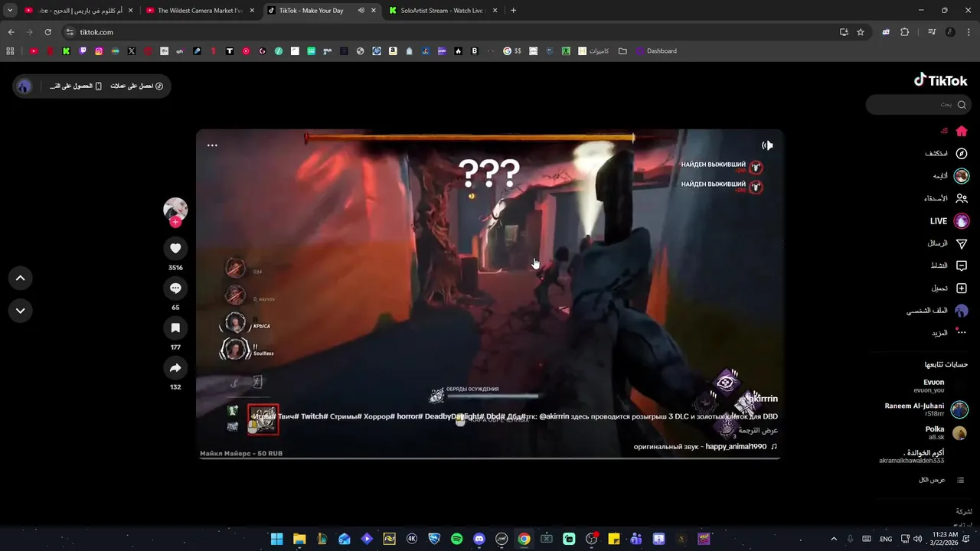Open the original sound happy_animal1990 link

705,446
